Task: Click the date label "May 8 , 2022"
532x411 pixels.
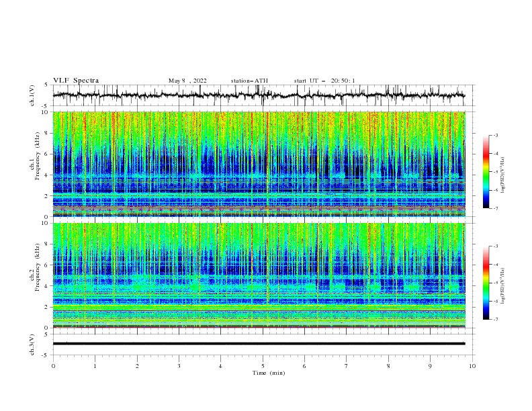Action: pyautogui.click(x=187, y=81)
